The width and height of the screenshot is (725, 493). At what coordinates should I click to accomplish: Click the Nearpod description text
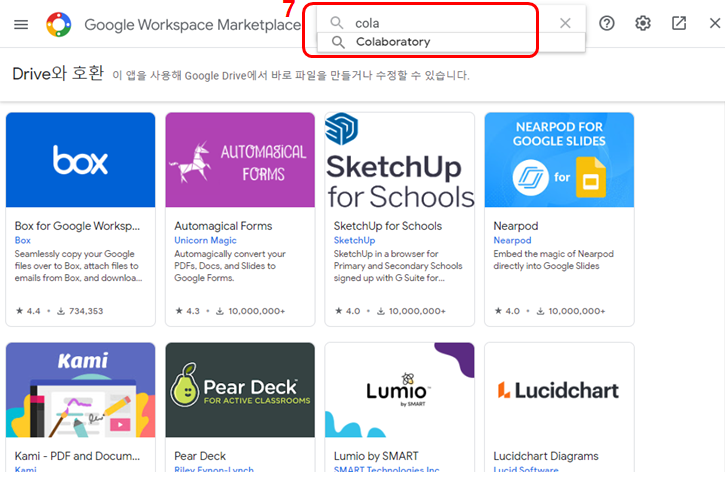[553, 260]
